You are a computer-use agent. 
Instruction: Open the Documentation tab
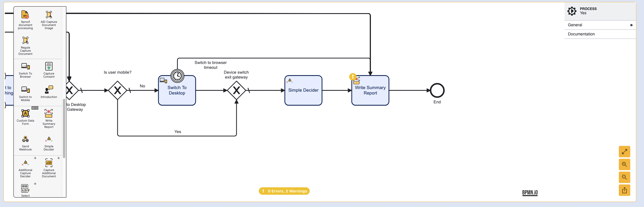(600, 34)
